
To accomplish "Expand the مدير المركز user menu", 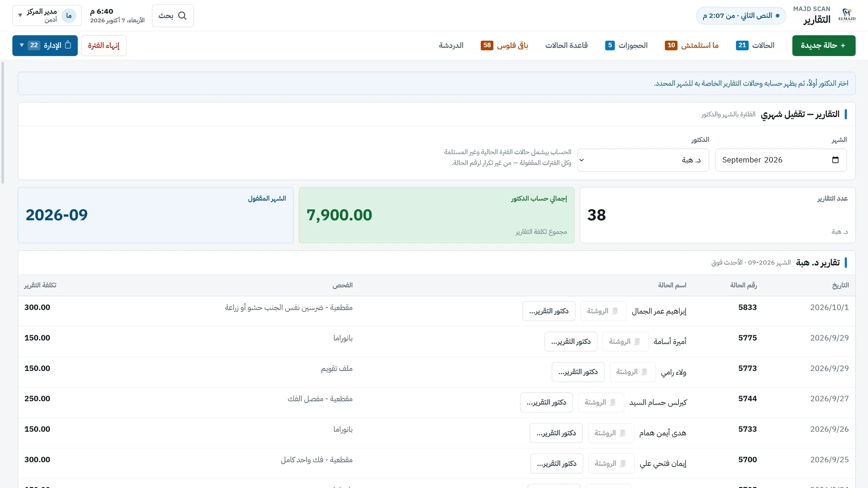I will [47, 16].
